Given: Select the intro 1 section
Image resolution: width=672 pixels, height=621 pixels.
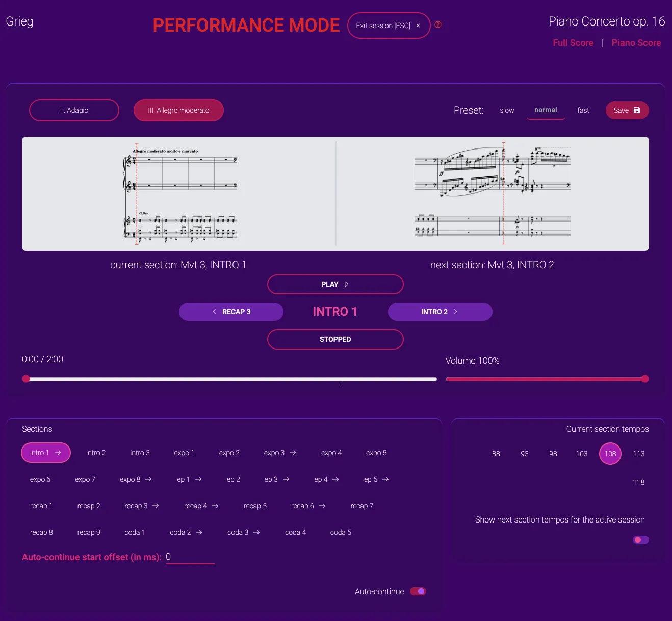Looking at the screenshot, I should pos(46,453).
